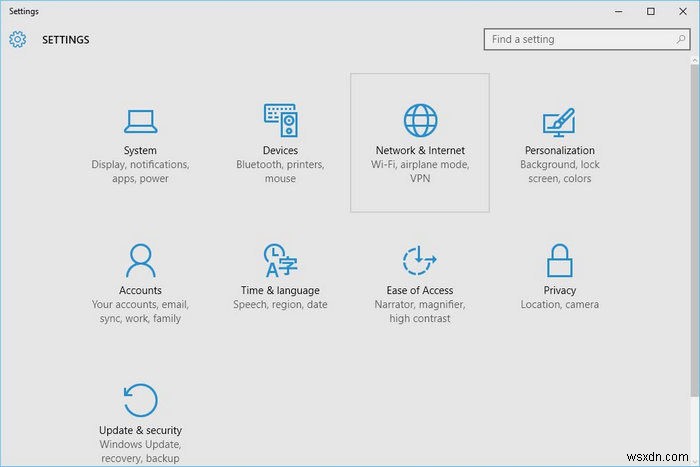Select the Update & security label
700x467 pixels.
pos(140,430)
